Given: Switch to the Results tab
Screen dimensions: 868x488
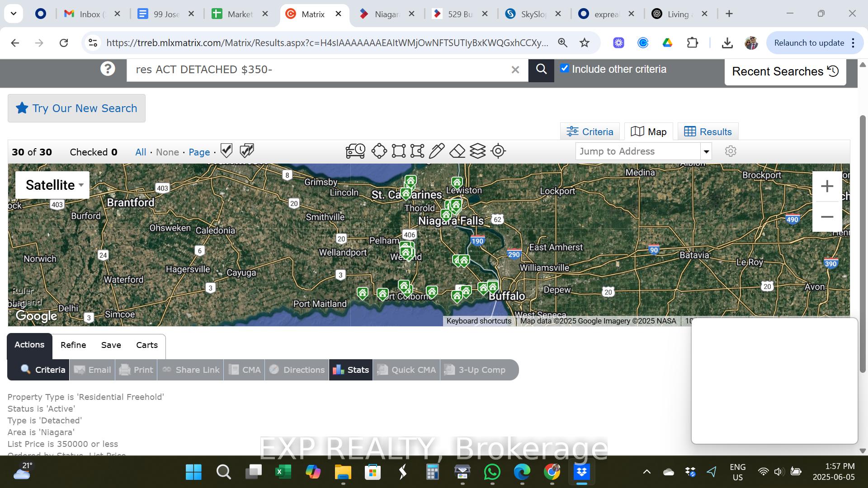Looking at the screenshot, I should [708, 131].
